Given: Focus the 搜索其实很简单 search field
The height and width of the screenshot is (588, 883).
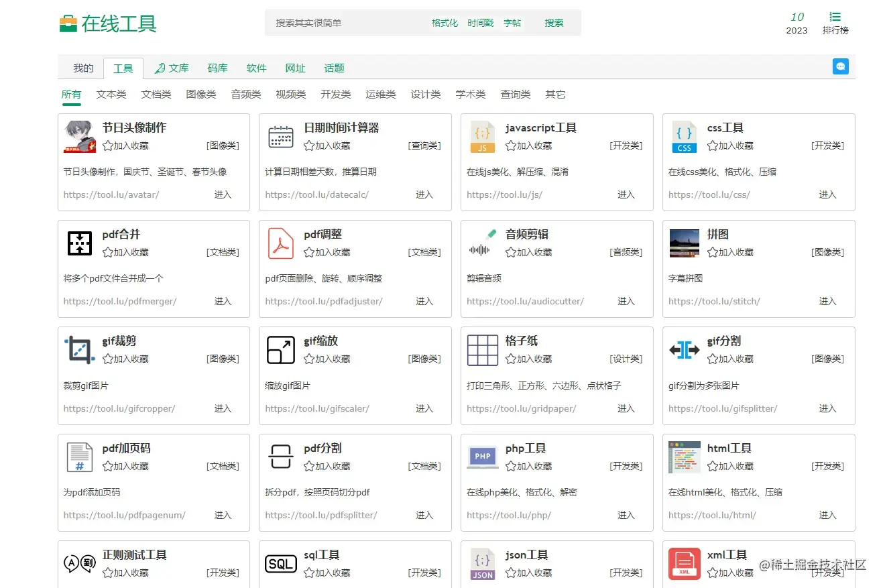Looking at the screenshot, I should coord(345,23).
